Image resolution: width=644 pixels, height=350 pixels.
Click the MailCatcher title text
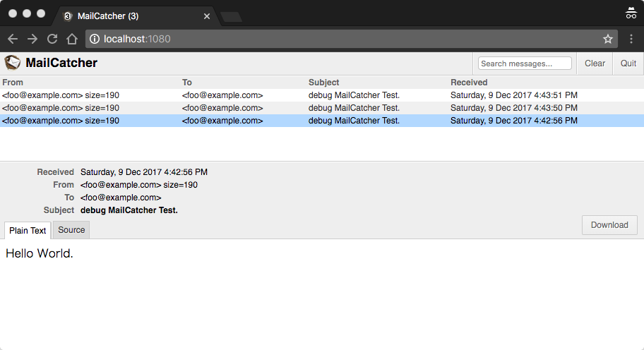click(x=61, y=63)
